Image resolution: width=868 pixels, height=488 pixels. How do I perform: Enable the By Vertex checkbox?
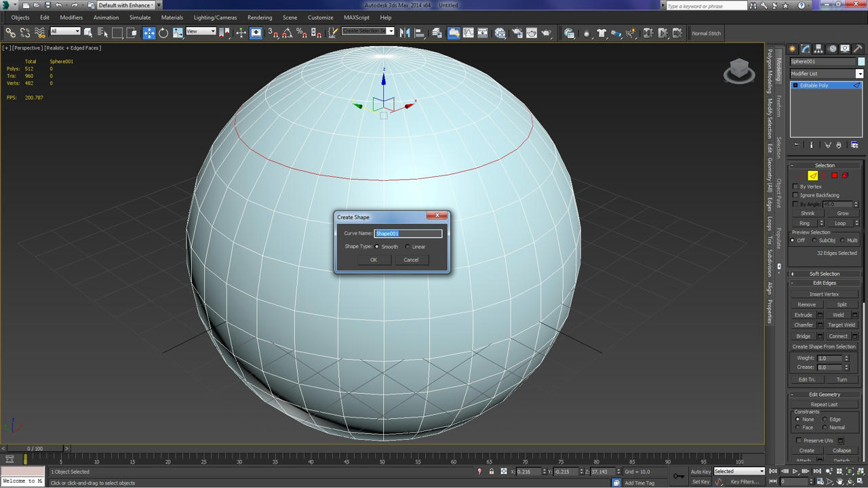point(795,186)
